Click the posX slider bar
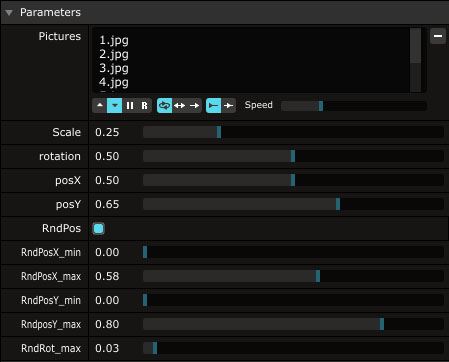Image resolution: width=449 pixels, height=362 pixels. (293, 180)
